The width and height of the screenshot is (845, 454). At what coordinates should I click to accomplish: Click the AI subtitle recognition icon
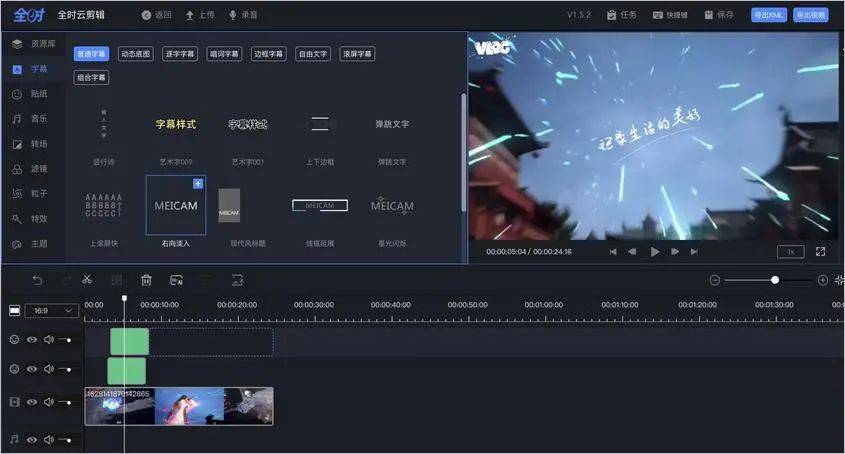[176, 280]
